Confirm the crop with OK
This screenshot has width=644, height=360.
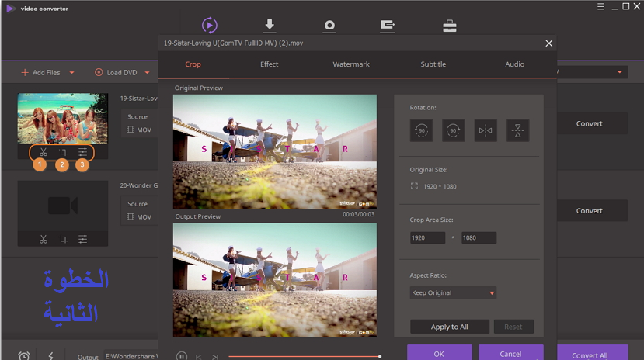(x=439, y=353)
